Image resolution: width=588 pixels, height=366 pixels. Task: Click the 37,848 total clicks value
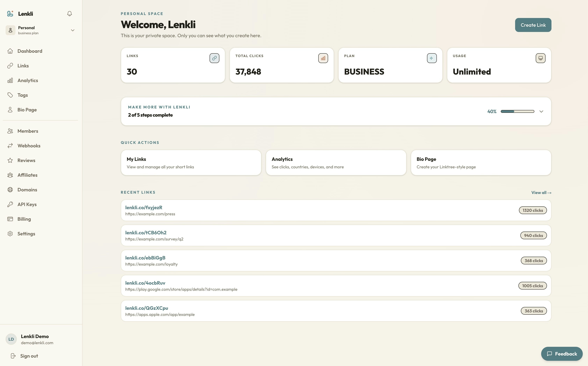[x=248, y=72]
